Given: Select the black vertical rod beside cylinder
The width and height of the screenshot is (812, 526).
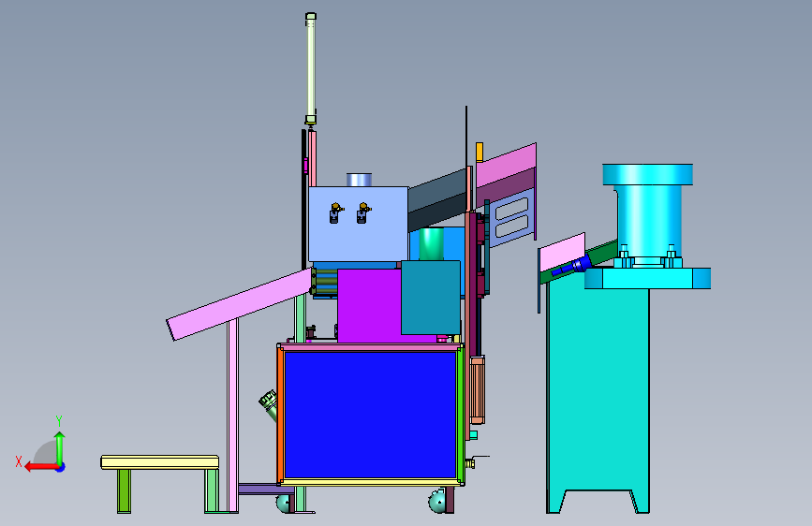Looking at the screenshot, I should [x=304, y=200].
